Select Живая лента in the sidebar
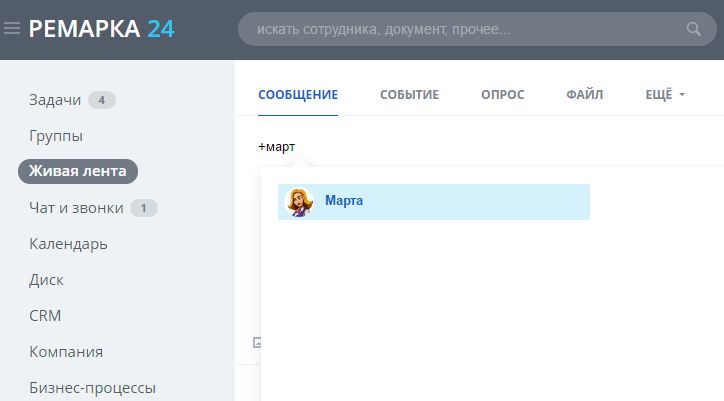The width and height of the screenshot is (724, 401). click(78, 171)
